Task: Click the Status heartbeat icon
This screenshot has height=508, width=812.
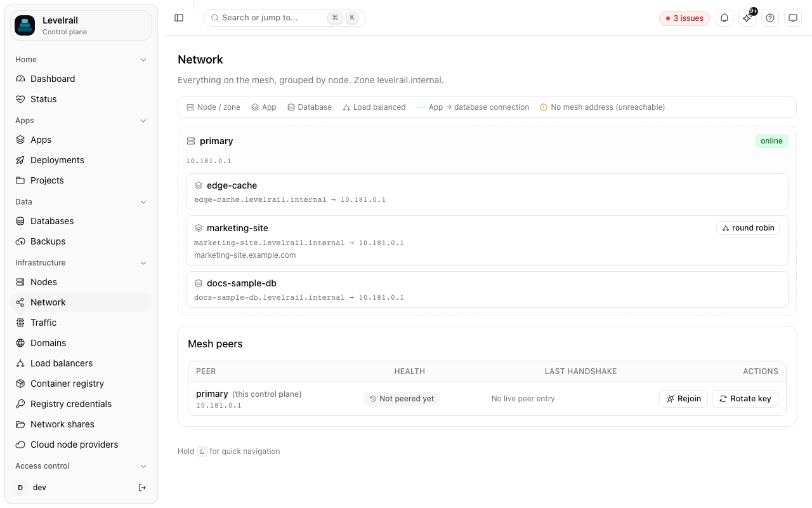Action: [x=20, y=99]
